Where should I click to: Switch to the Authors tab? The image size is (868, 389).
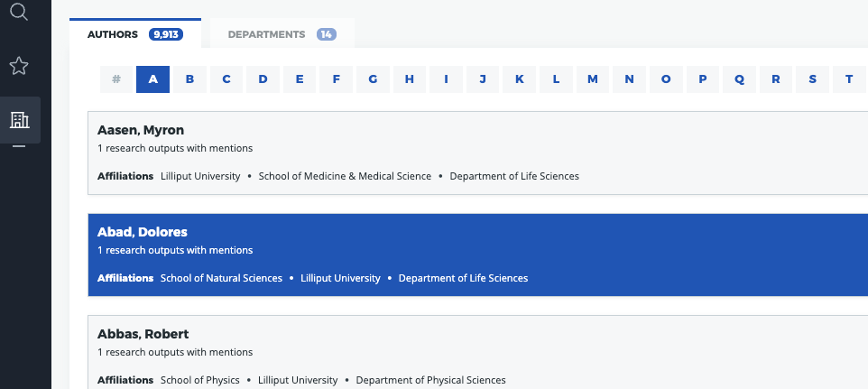(x=113, y=34)
